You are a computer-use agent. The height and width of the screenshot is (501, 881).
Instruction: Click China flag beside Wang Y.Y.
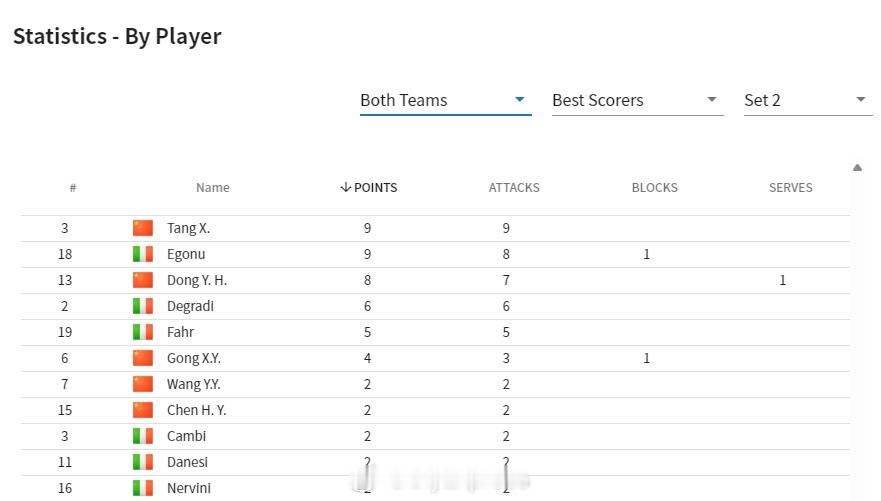tap(143, 384)
